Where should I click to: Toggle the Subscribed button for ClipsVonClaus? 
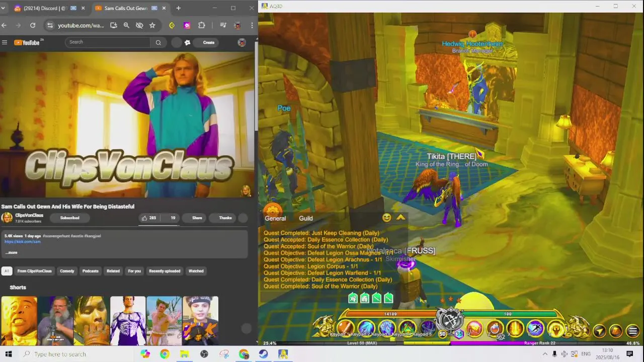(x=69, y=218)
